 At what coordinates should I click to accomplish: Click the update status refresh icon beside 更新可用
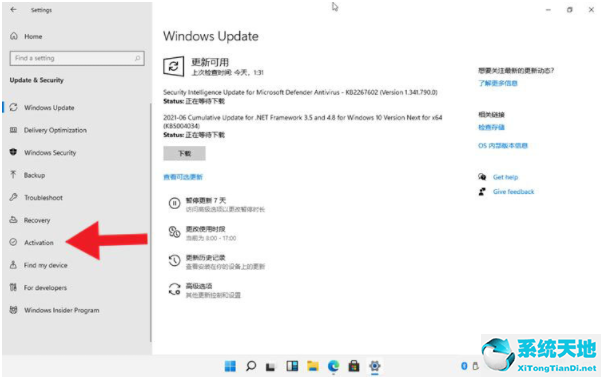pyautogui.click(x=174, y=66)
